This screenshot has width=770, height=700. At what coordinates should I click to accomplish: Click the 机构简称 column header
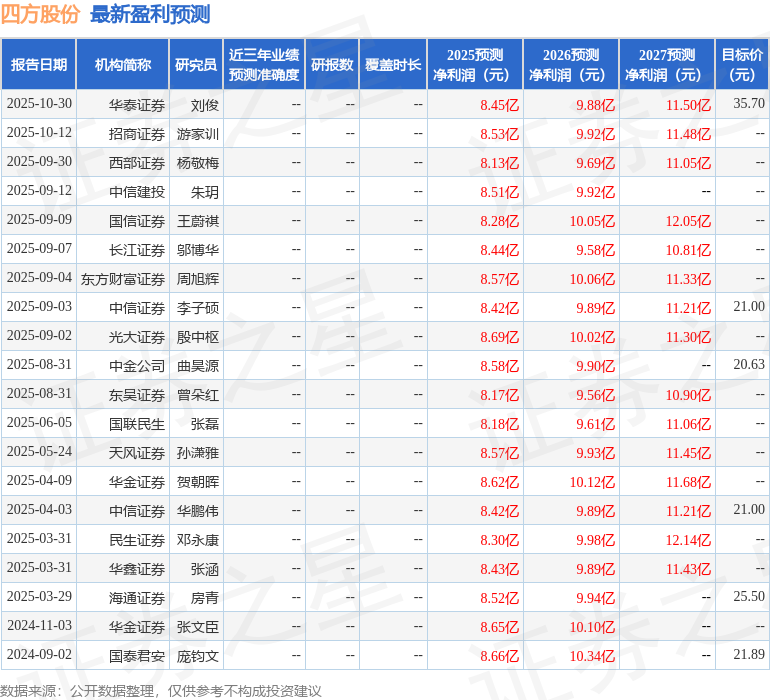pyautogui.click(x=123, y=65)
